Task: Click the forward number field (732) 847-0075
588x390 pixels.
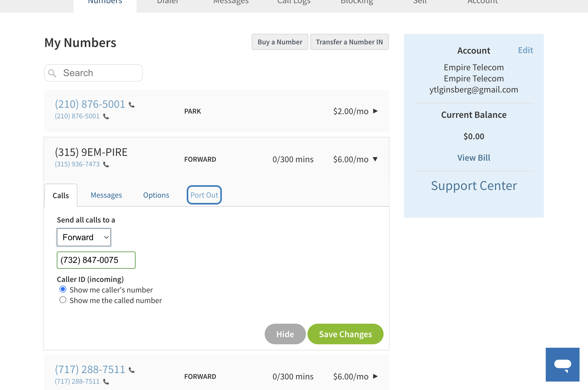Action: [96, 260]
